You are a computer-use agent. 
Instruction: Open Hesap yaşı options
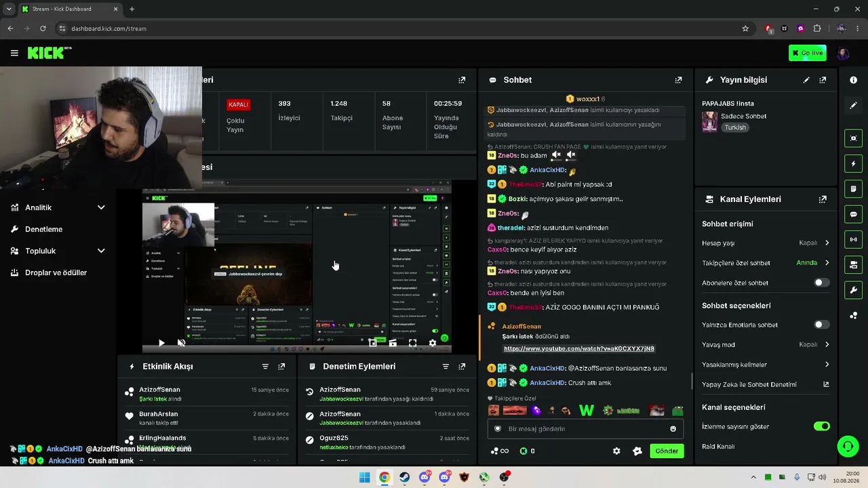coord(766,243)
